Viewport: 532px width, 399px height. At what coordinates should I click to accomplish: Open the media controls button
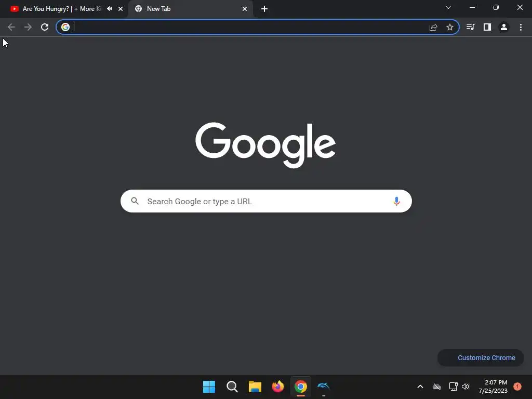pos(470,27)
